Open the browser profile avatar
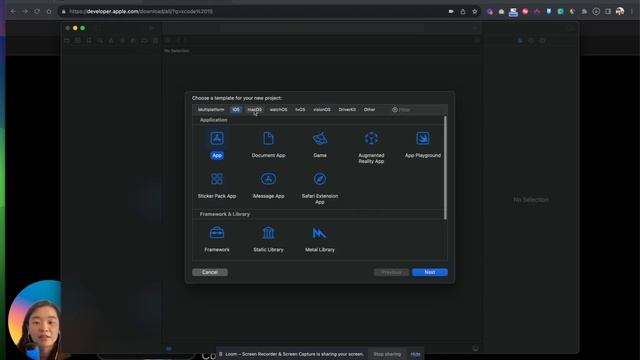640x360 pixels. click(x=620, y=11)
